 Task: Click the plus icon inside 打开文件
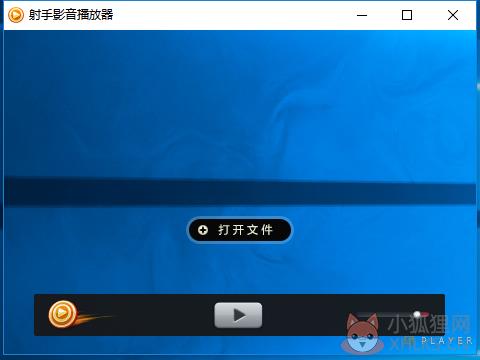pyautogui.click(x=203, y=230)
